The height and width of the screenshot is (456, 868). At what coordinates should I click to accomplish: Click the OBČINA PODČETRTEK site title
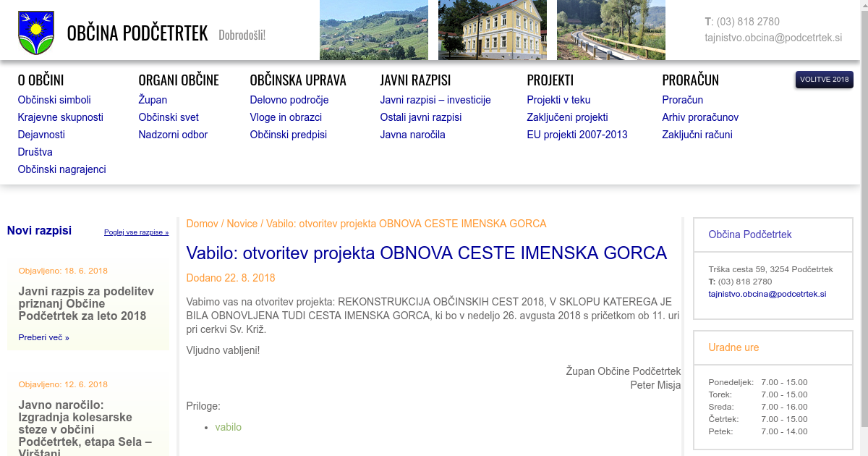(137, 33)
